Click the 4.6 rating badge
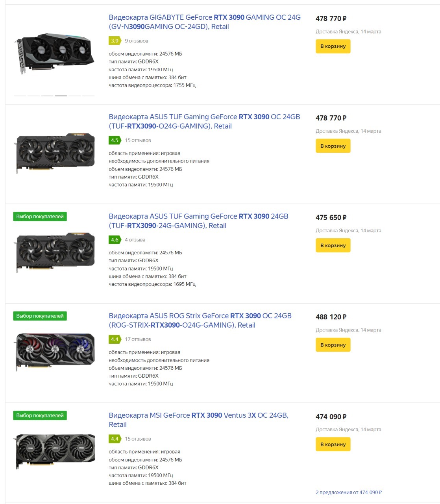 pyautogui.click(x=114, y=240)
